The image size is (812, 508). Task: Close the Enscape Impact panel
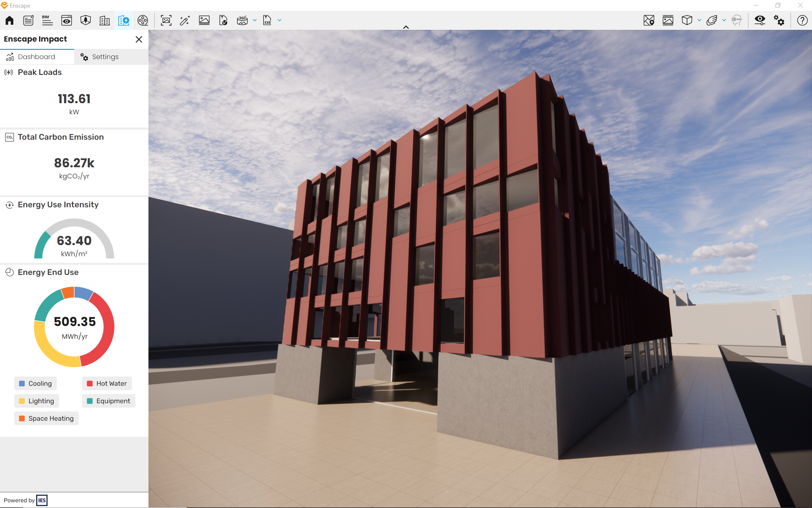[139, 39]
